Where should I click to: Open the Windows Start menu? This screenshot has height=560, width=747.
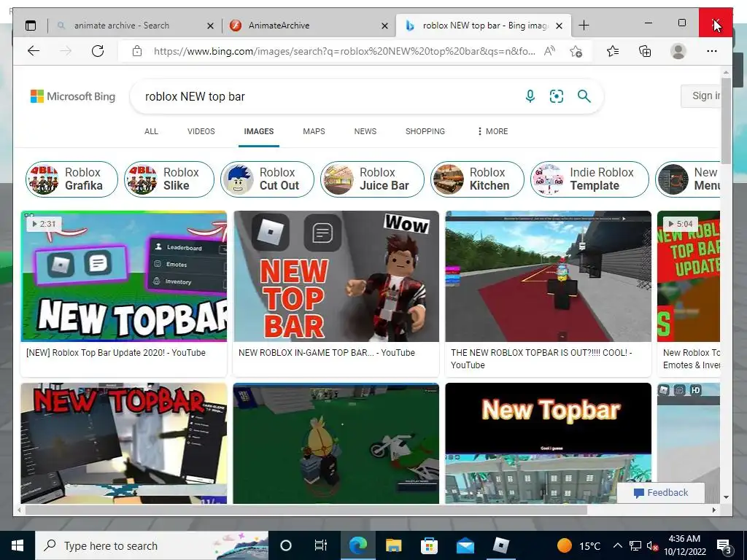[x=18, y=545]
